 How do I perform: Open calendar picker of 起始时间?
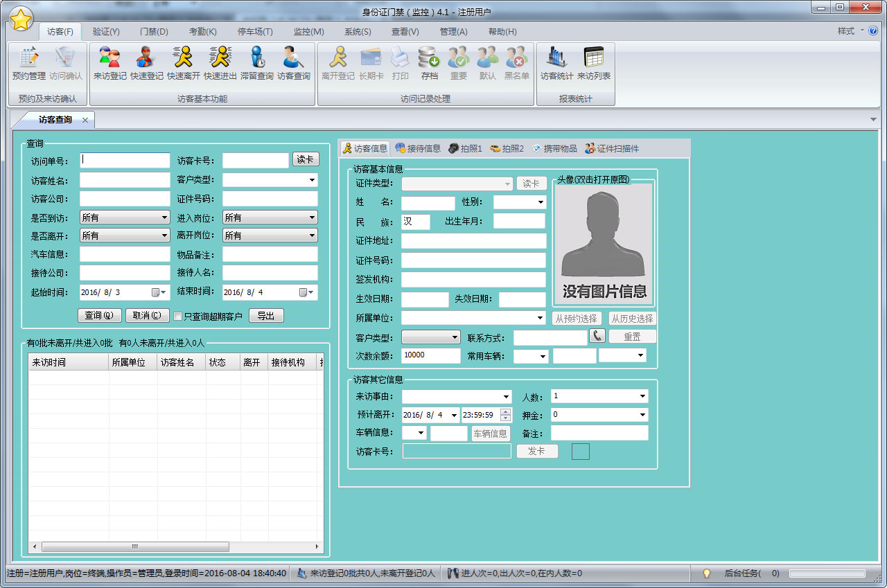click(159, 292)
